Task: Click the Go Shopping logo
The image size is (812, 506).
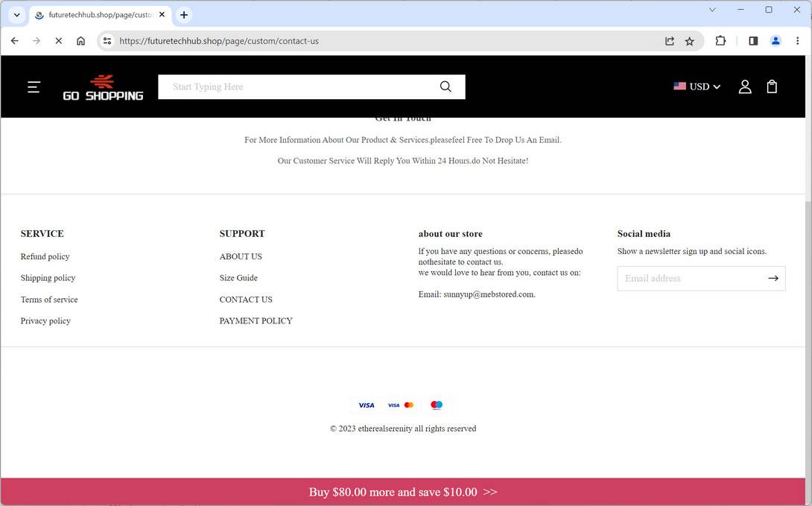Action: [x=102, y=86]
